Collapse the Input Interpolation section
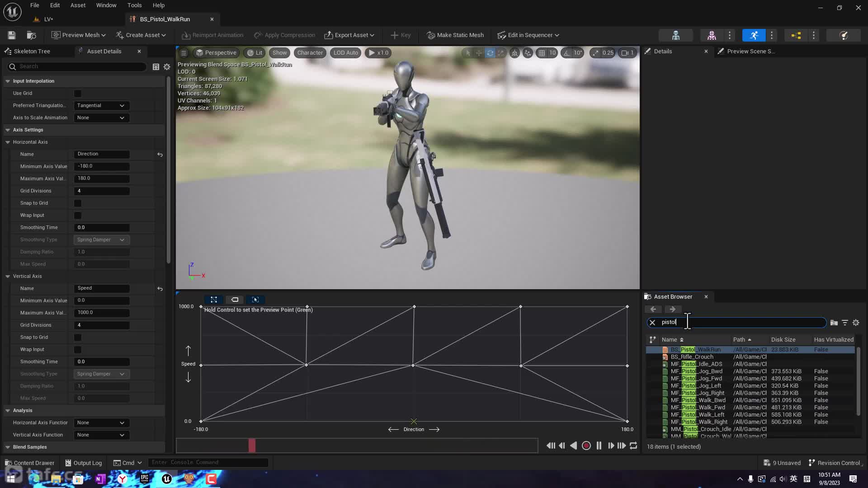 (8, 81)
